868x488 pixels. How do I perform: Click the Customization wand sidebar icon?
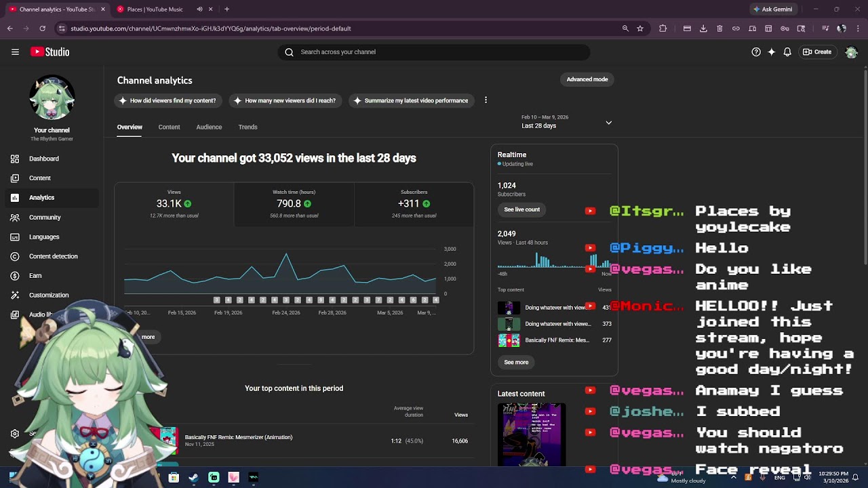(15, 296)
